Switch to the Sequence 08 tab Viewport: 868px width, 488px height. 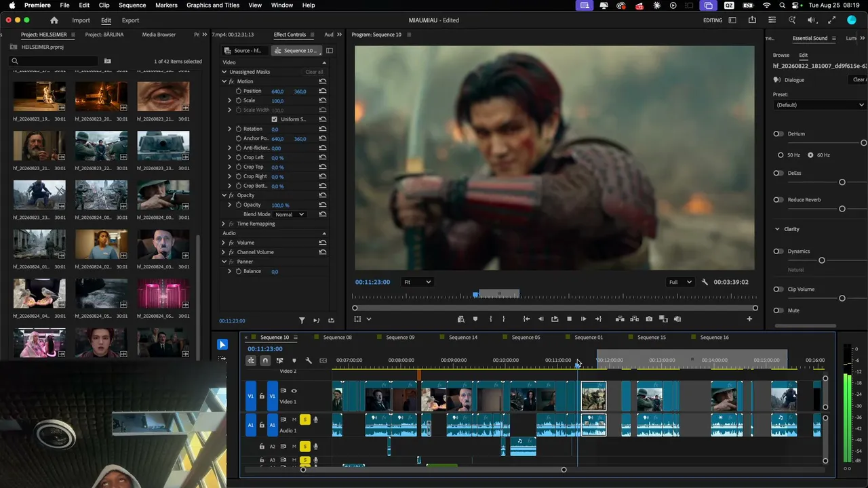coord(338,338)
